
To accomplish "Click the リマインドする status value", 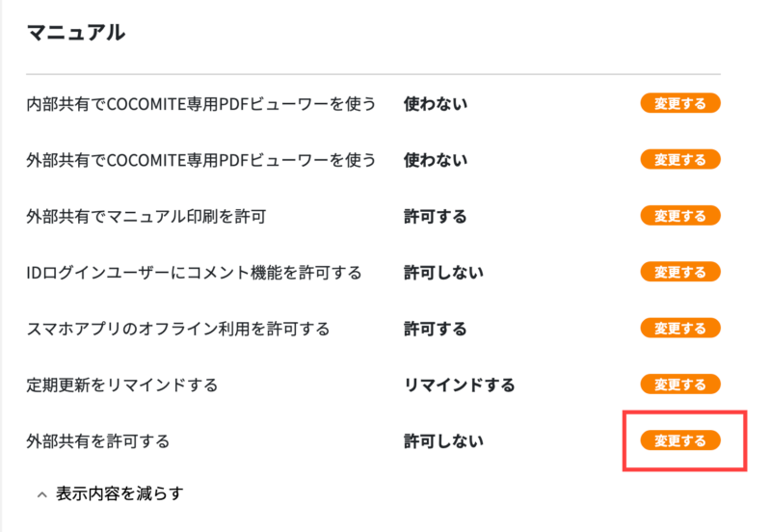I will coord(459,386).
